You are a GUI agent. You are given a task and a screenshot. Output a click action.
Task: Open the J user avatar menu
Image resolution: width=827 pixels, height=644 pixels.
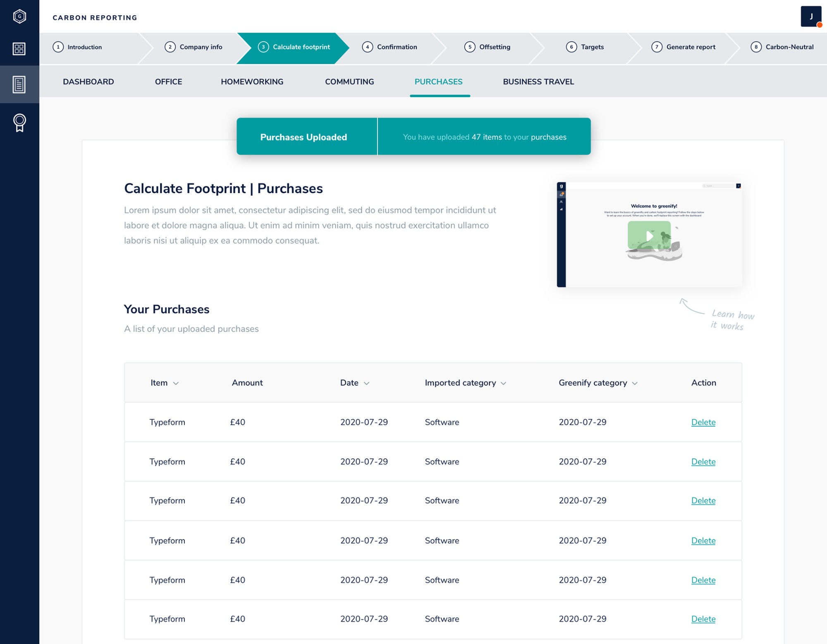[x=811, y=17]
